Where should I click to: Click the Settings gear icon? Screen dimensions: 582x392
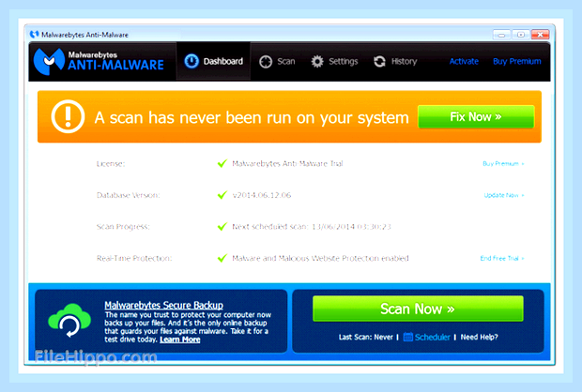pyautogui.click(x=317, y=62)
